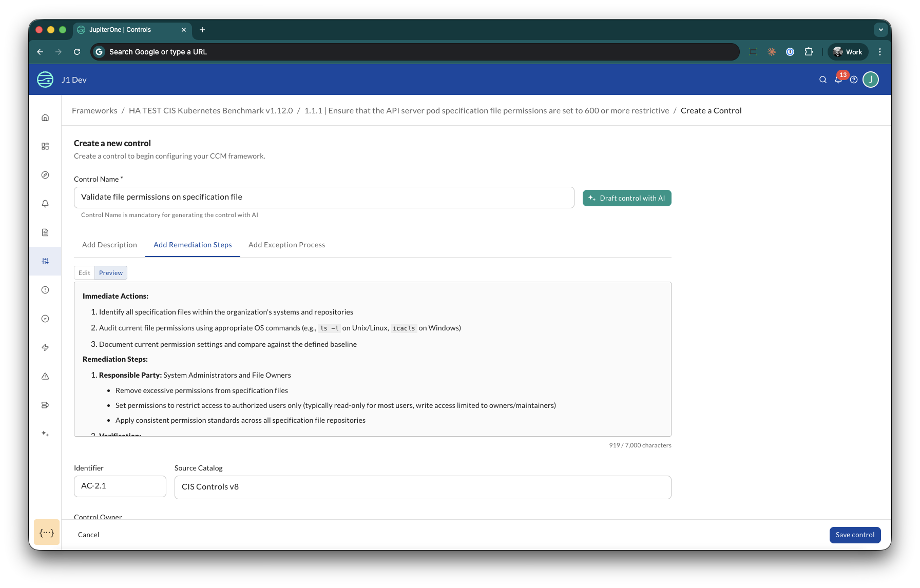Open the Home icon in the sidebar

45,117
